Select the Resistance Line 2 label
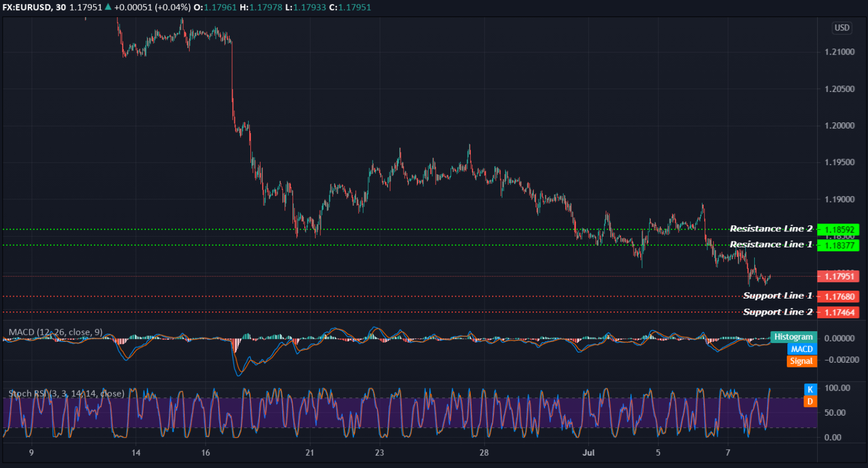The image size is (868, 468). point(771,229)
